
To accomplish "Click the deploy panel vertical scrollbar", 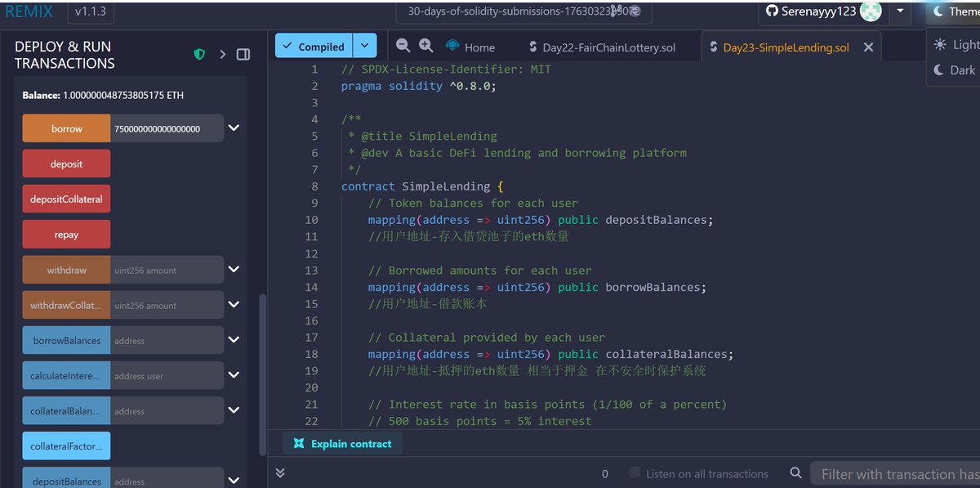I will [x=262, y=374].
